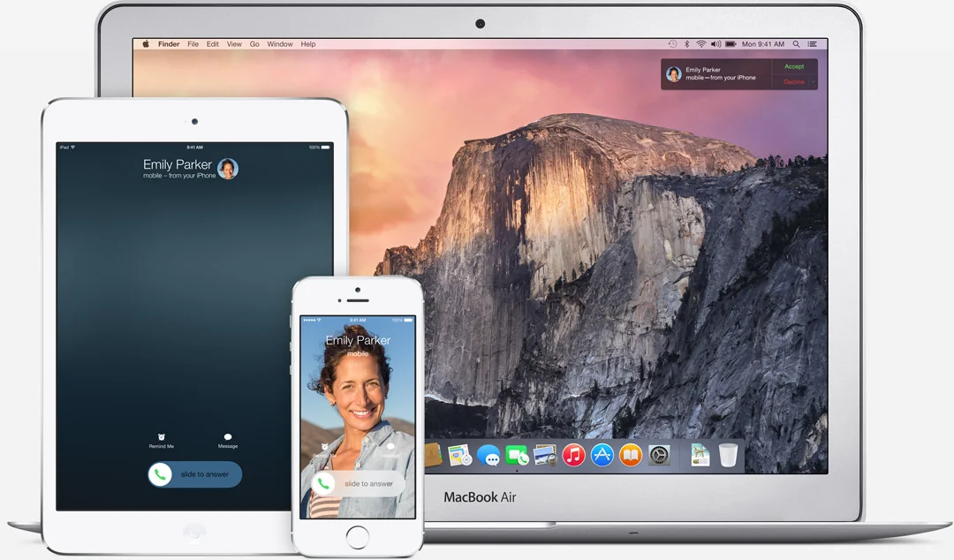Tap the slide to answer control on the iPhone

358,483
